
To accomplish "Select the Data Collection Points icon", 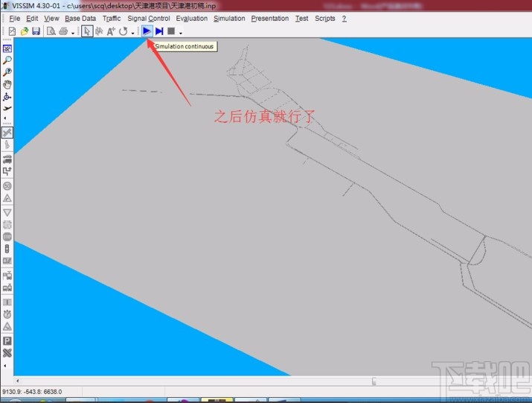I will (7, 302).
